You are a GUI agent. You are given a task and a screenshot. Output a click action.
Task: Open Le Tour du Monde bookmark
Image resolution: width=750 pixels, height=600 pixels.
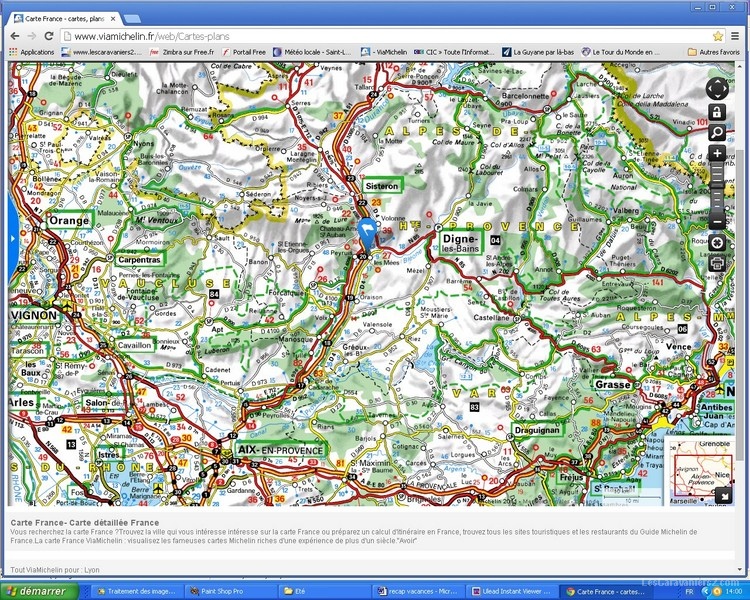(620, 52)
